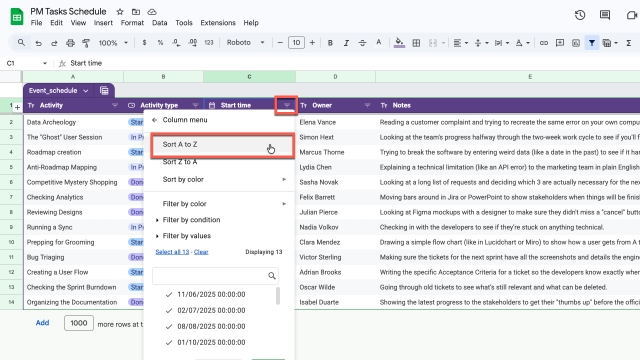Insert a link

tap(544, 43)
